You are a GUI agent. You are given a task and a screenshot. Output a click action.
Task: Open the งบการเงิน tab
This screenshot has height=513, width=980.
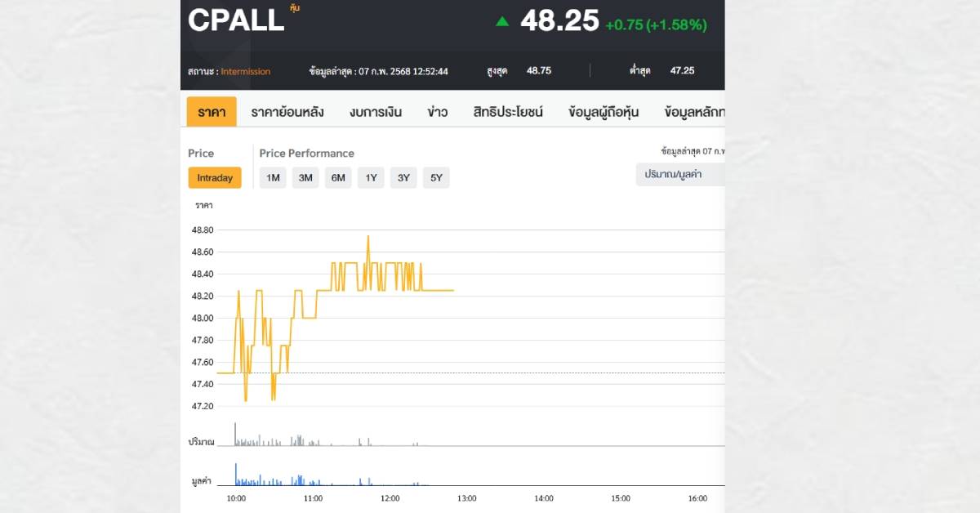[376, 112]
